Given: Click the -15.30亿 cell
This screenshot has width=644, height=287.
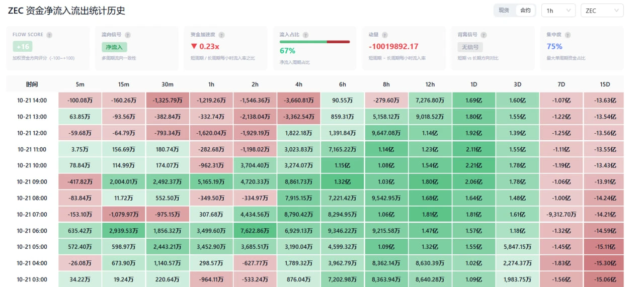Looking at the screenshot, I should click(x=604, y=263).
